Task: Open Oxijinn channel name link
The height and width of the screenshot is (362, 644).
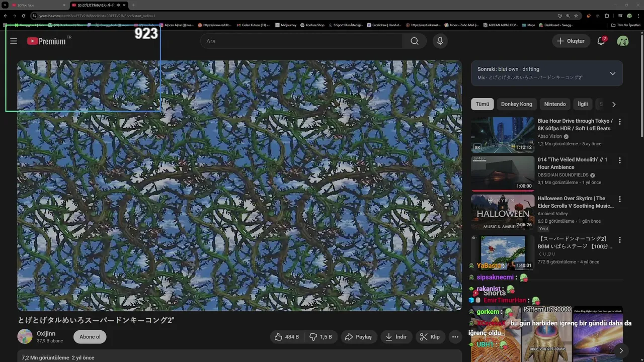Action: [x=46, y=333]
